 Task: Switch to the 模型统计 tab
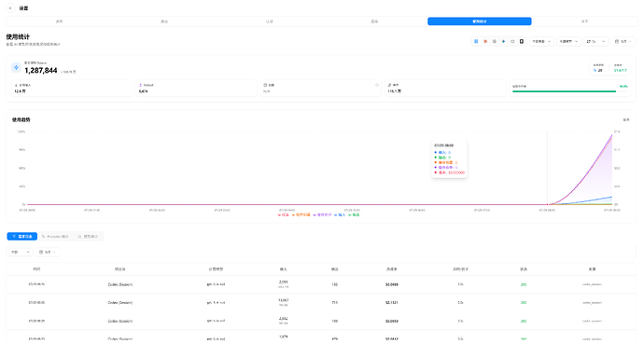coord(88,237)
